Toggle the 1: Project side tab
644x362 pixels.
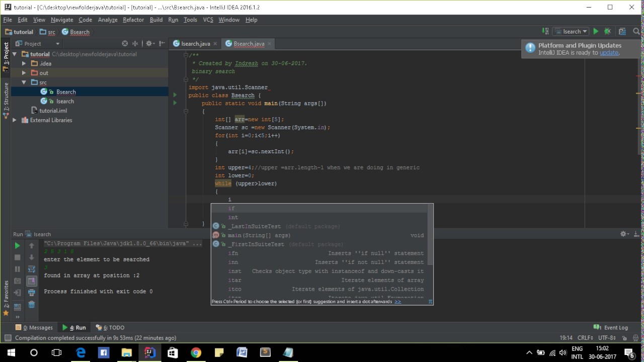tap(6, 56)
